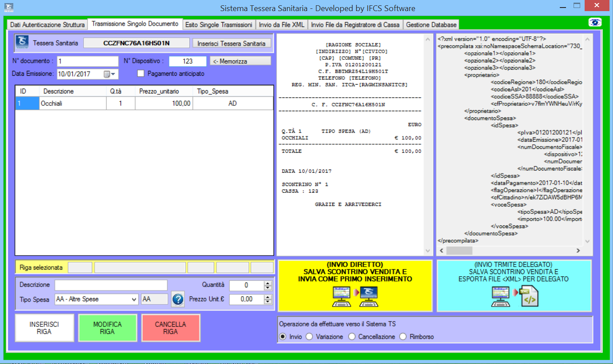Click the Q.tà column header
The width and height of the screenshot is (613, 364).
click(x=121, y=91)
